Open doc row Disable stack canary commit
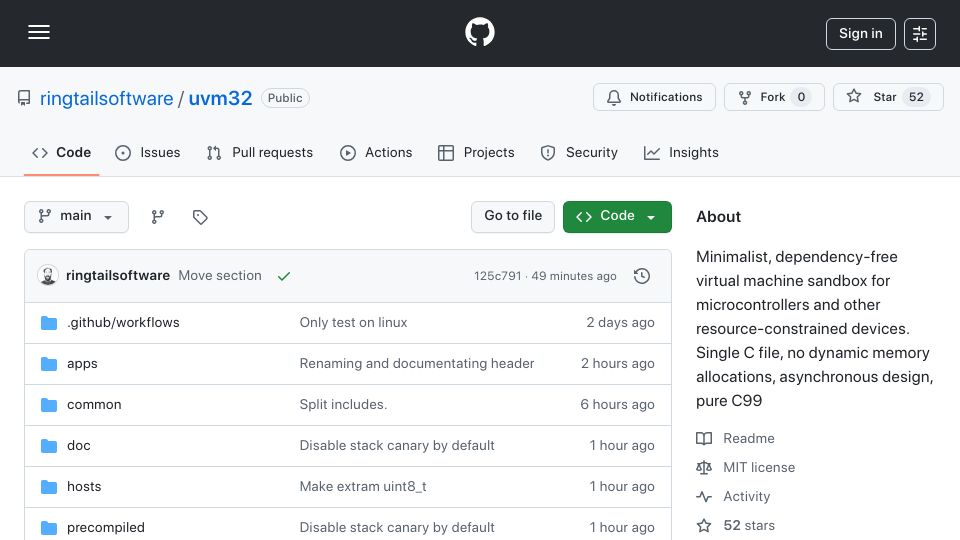Screen dimensions: 960x540 (x=397, y=446)
